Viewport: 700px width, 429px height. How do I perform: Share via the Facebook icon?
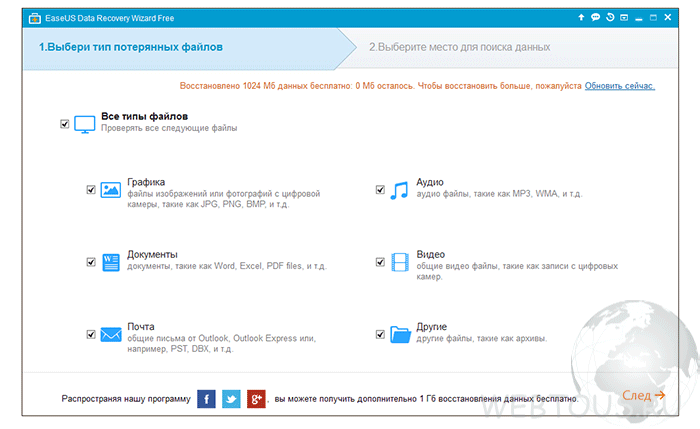tap(206, 399)
